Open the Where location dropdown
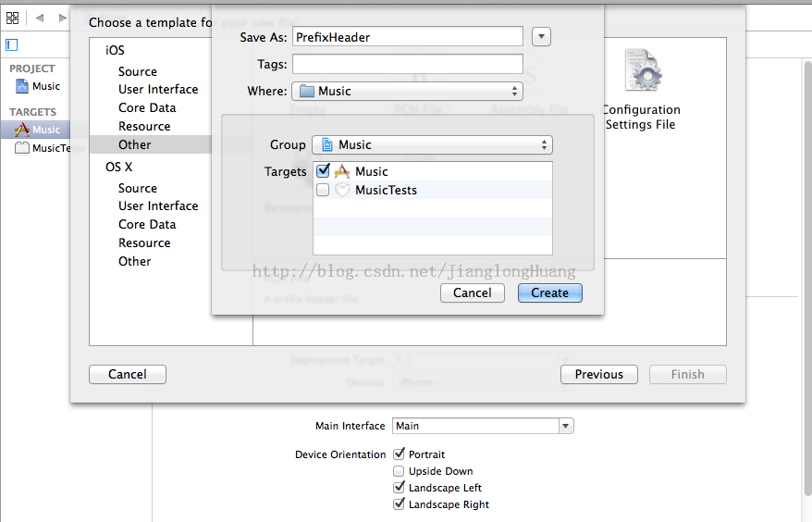Screen dimensions: 812x522 pyautogui.click(x=407, y=92)
